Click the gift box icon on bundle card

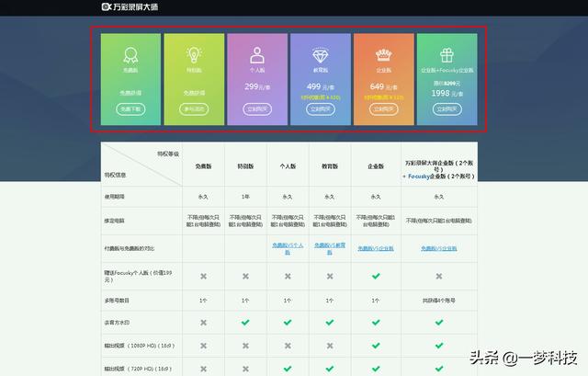click(447, 55)
